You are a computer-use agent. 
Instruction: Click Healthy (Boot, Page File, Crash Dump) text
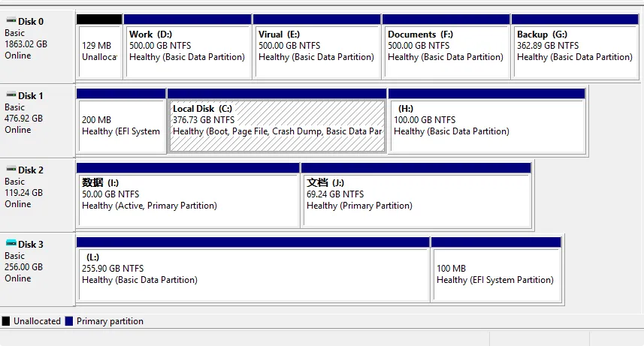pos(277,131)
